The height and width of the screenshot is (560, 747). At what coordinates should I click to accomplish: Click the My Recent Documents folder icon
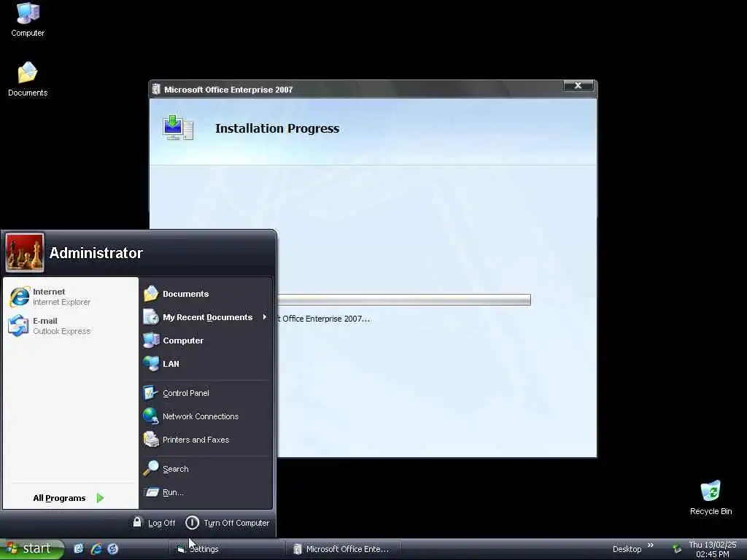(151, 316)
